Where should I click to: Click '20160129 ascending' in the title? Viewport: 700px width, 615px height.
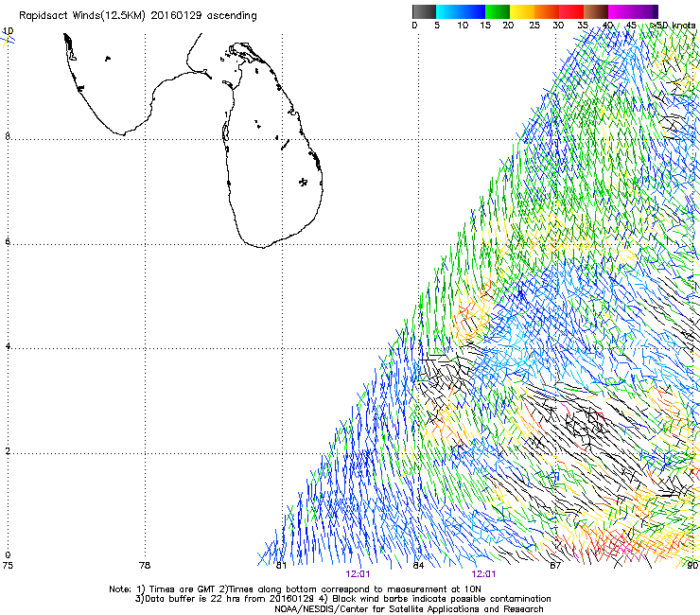click(203, 16)
